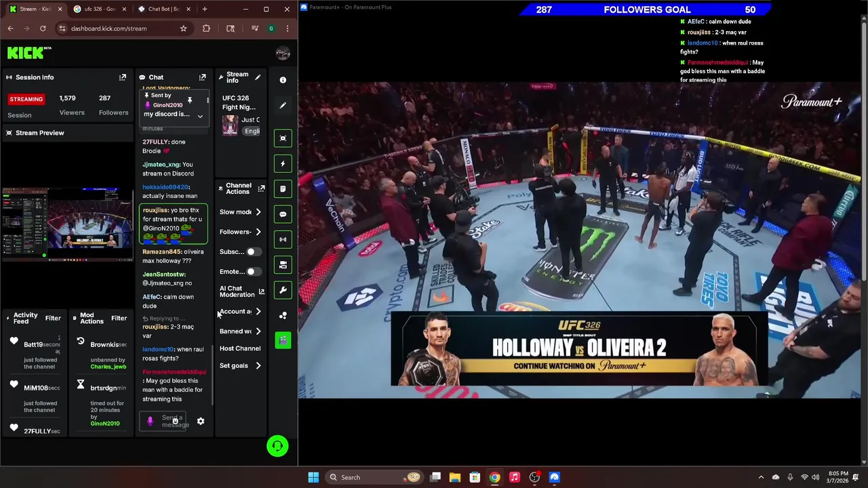Open a new browser tab
The image size is (868, 488).
[x=205, y=9]
